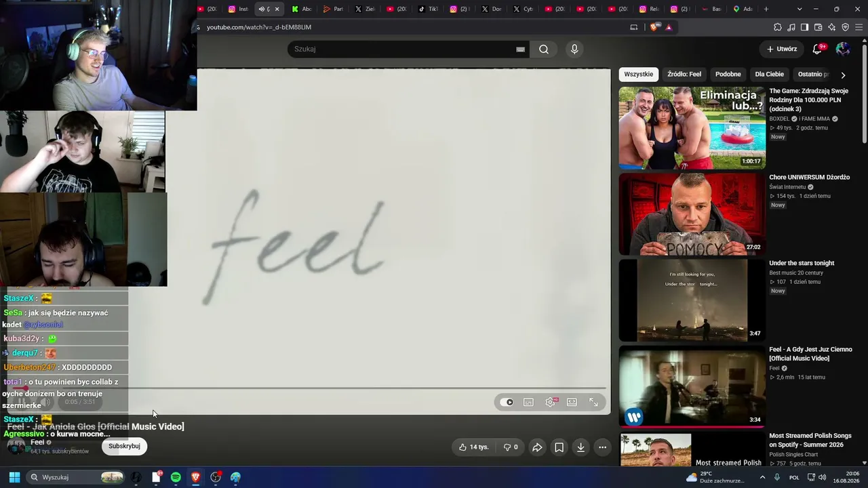Show next filter chips with arrow
This screenshot has width=868, height=488.
click(x=843, y=75)
